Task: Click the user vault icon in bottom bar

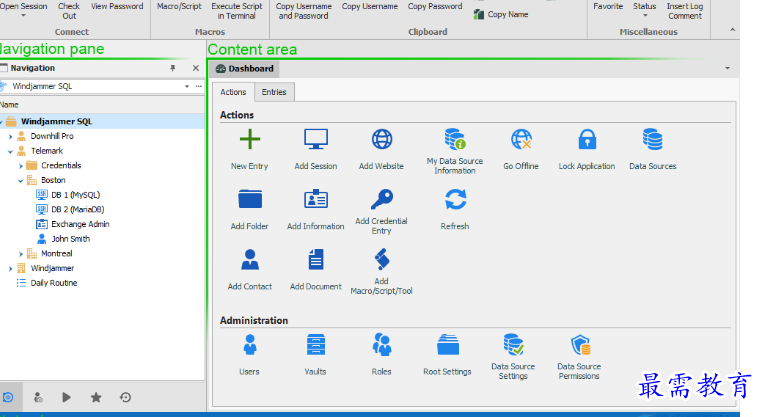Action: coord(38,398)
